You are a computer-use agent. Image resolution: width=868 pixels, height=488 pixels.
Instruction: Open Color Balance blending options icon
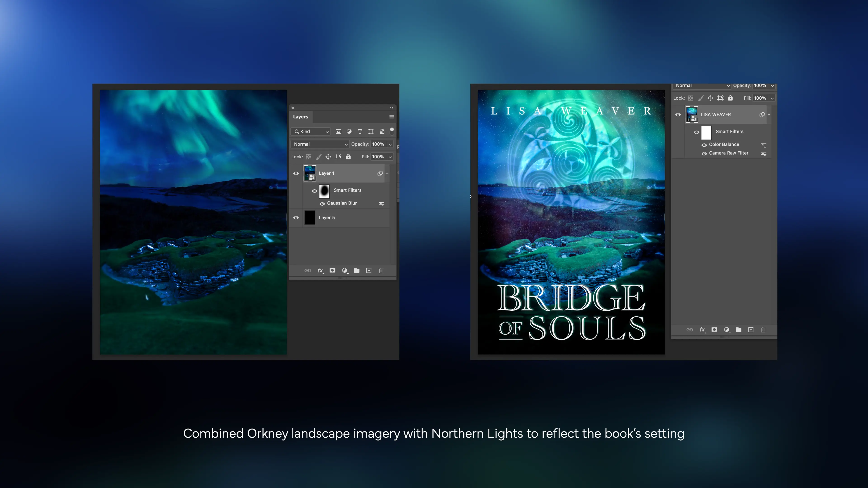(x=764, y=145)
